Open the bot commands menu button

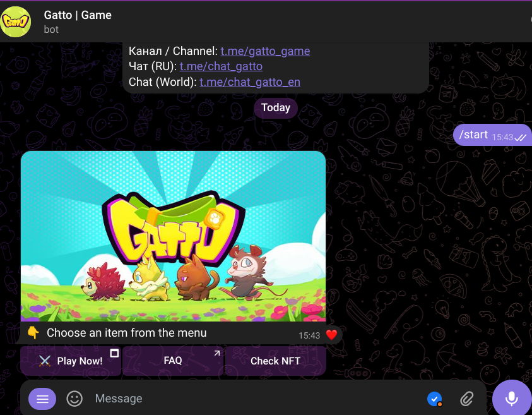coord(42,399)
